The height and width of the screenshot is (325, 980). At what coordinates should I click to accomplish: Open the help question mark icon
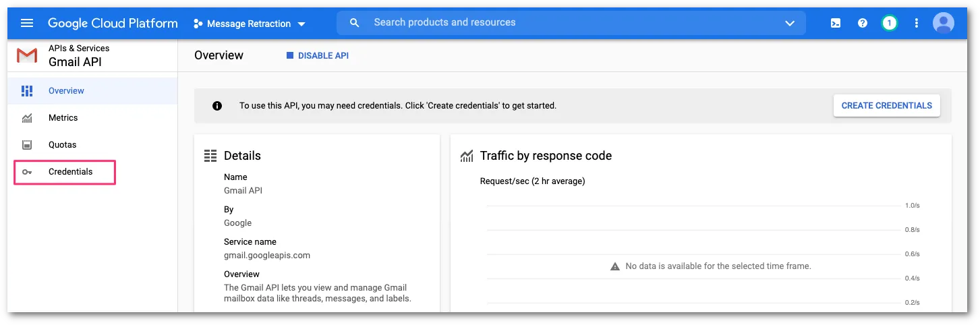[x=862, y=23]
